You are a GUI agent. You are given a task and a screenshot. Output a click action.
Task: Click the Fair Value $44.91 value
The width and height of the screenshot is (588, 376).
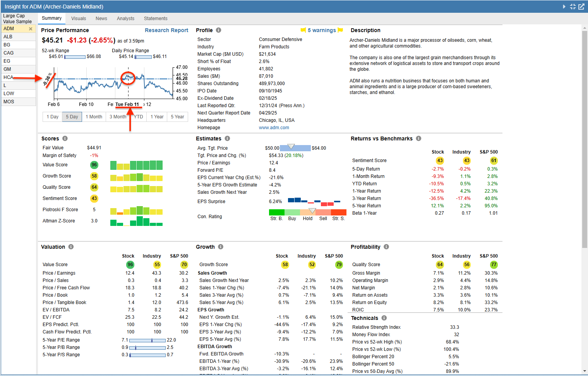pos(94,148)
